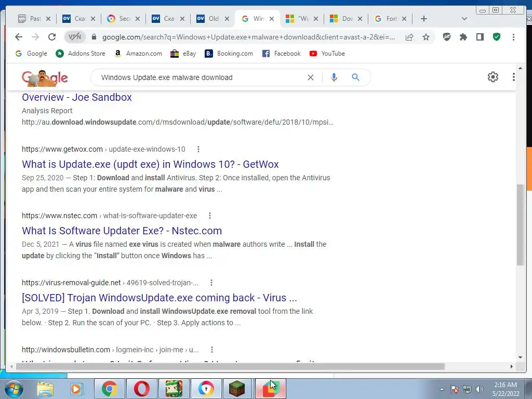The width and height of the screenshot is (532, 399).
Task: Open the Windows Start menu
Action: click(x=13, y=389)
